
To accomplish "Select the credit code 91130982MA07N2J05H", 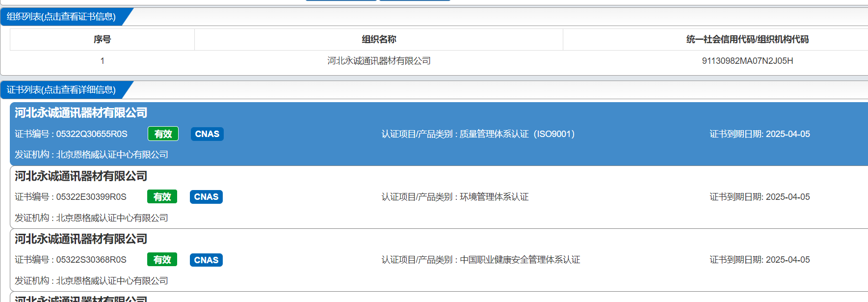I will [x=747, y=61].
